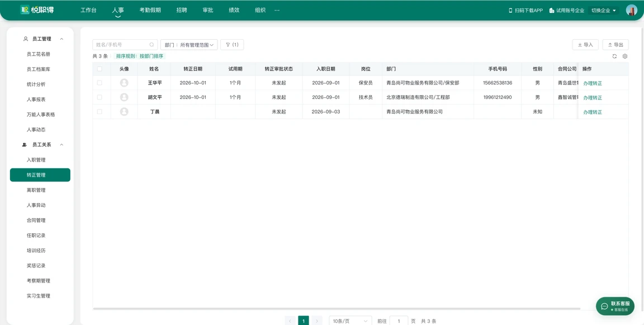Select 合同管理 in sidebar
Image resolution: width=644 pixels, height=325 pixels.
40,220
